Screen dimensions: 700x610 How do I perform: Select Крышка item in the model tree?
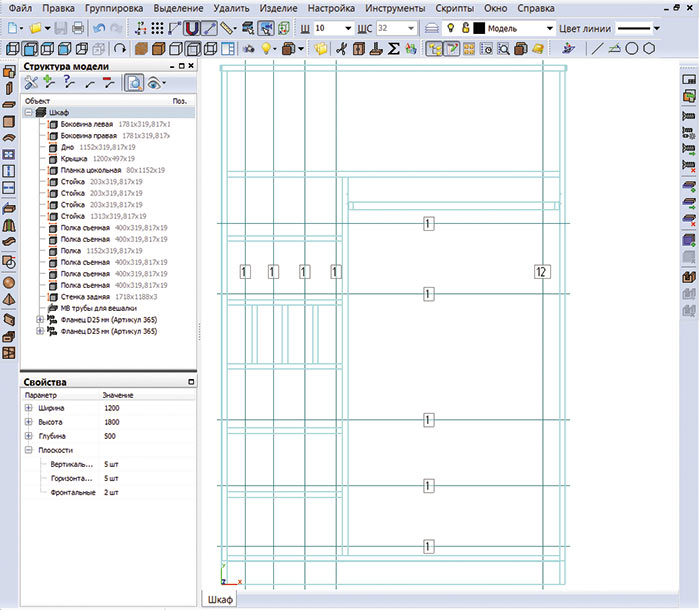tap(75, 159)
